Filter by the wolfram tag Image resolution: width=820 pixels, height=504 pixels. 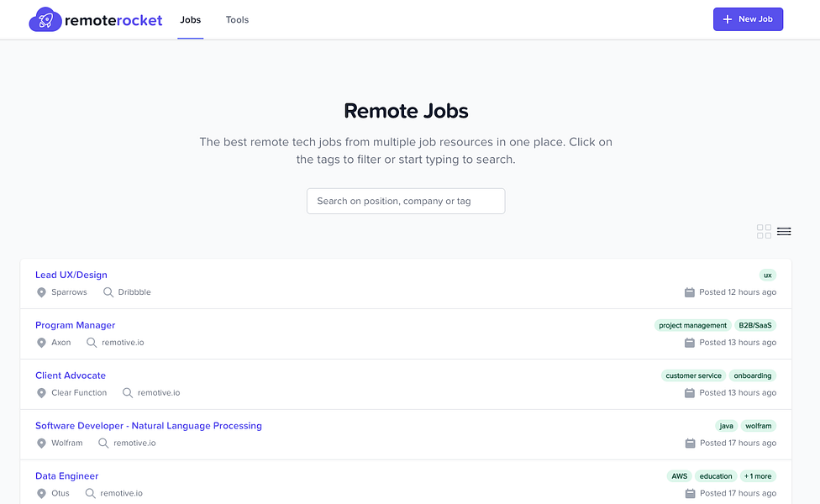(759, 426)
